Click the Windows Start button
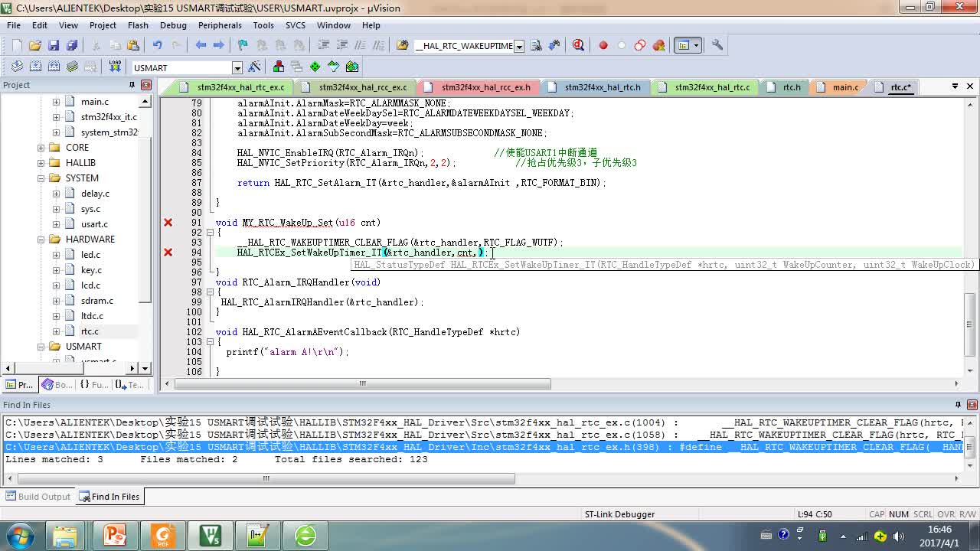Image resolution: width=980 pixels, height=551 pixels. tap(19, 535)
